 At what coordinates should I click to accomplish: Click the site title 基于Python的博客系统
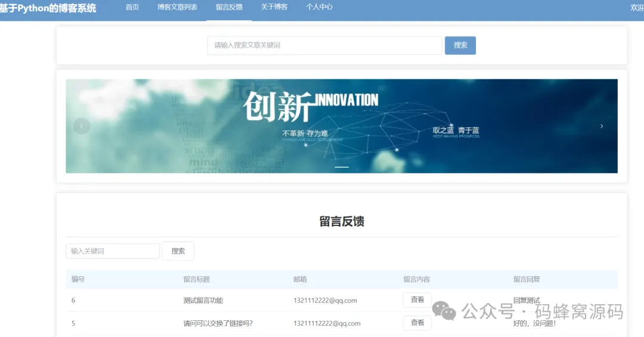point(48,8)
